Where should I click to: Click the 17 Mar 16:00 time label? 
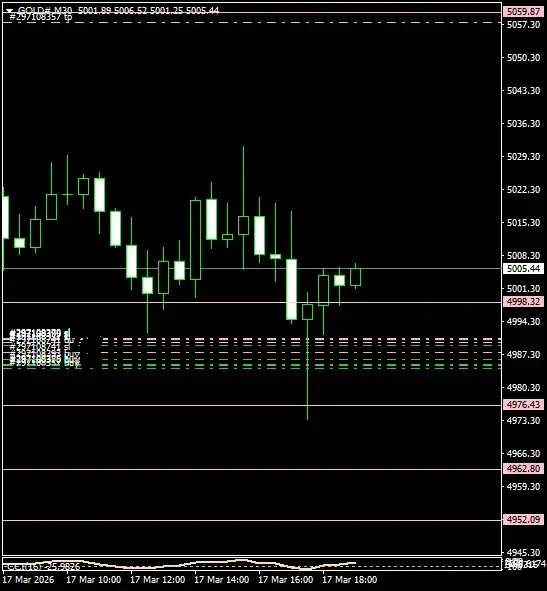point(286,579)
